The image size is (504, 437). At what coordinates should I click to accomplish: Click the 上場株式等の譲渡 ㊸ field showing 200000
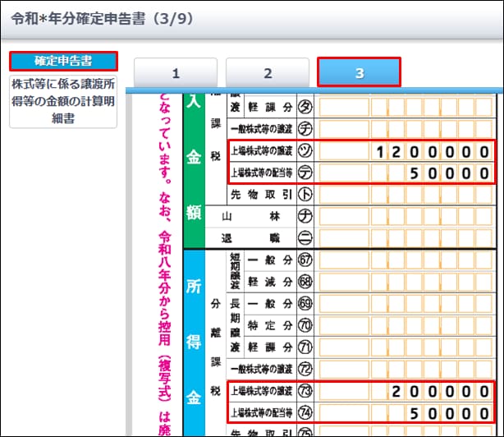coord(406,391)
